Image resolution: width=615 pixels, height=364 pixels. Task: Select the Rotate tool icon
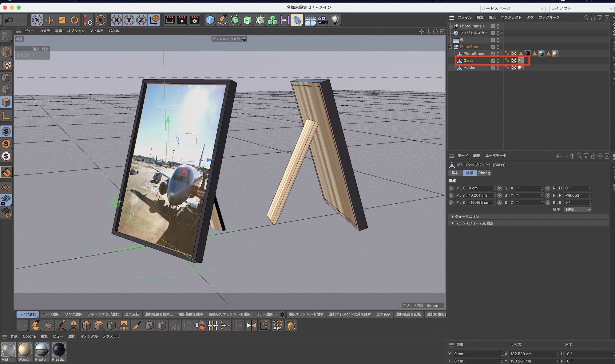click(74, 20)
